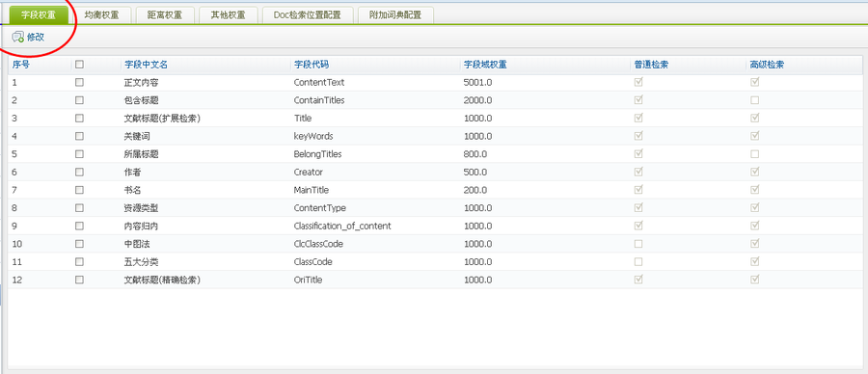Select the Creator field code cell

(309, 173)
